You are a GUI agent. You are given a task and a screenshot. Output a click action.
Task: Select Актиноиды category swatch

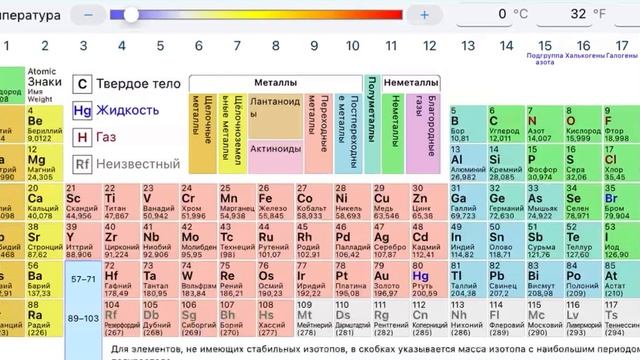(x=276, y=157)
